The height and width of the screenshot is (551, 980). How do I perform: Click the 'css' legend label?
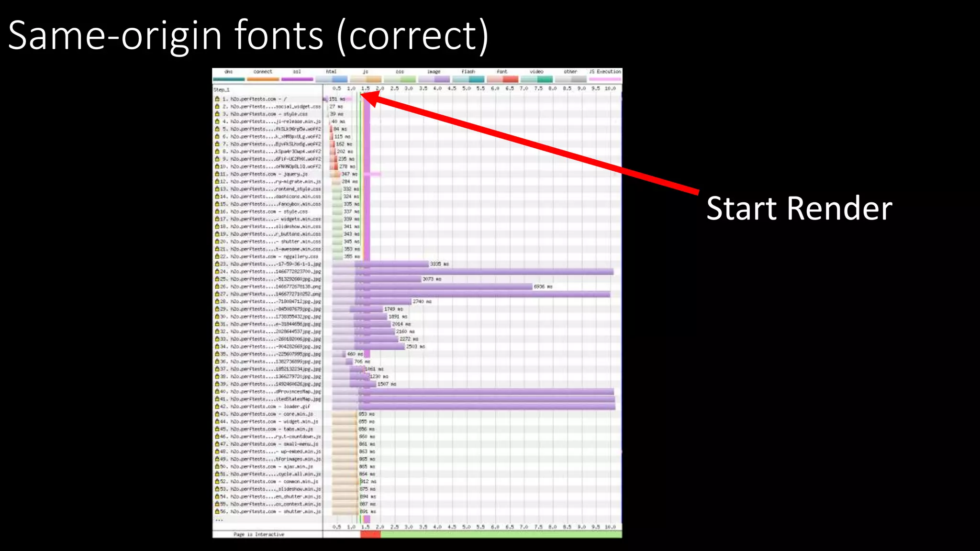point(400,72)
